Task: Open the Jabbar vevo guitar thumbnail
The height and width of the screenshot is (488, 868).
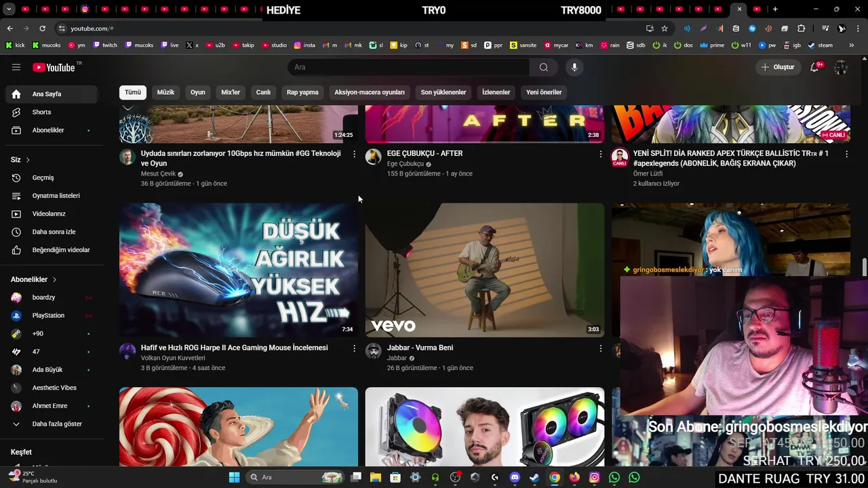Action: [x=485, y=270]
